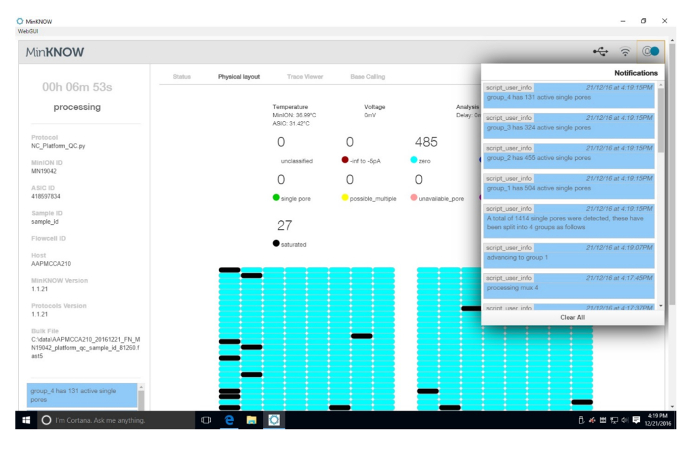Select the group_1 has 504 active pores notification
Image resolution: width=700 pixels, height=454 pixels.
569,186
